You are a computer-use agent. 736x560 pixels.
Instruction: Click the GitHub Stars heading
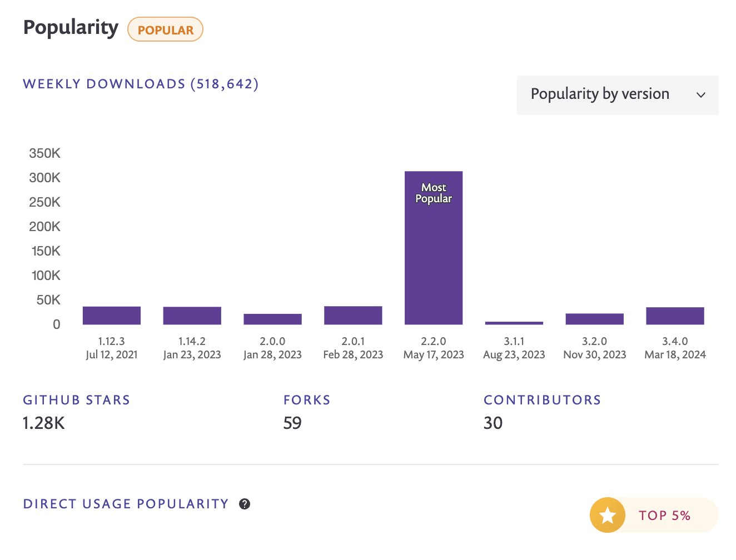click(x=77, y=400)
